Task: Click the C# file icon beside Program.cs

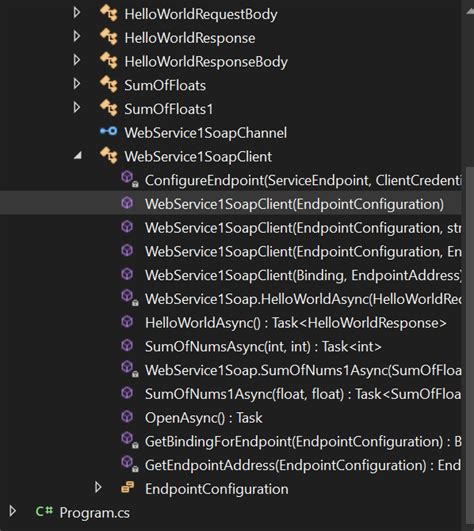Action: (44, 511)
